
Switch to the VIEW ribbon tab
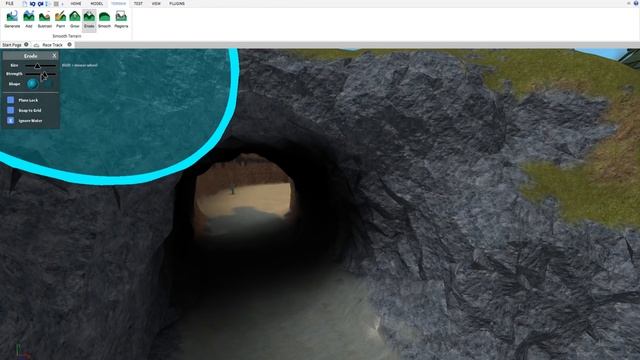coord(156,4)
